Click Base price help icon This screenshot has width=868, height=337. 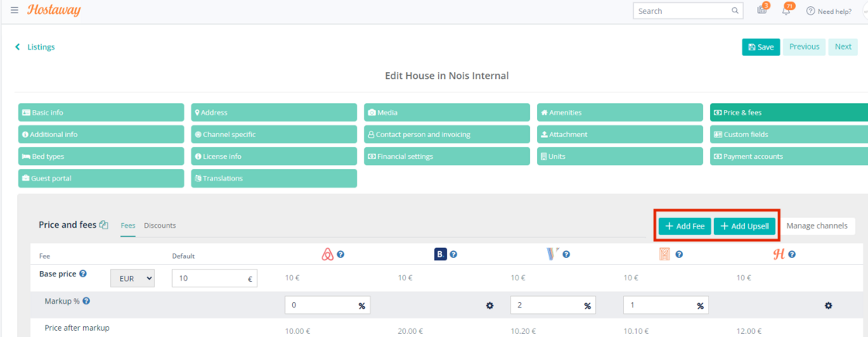[x=83, y=273]
